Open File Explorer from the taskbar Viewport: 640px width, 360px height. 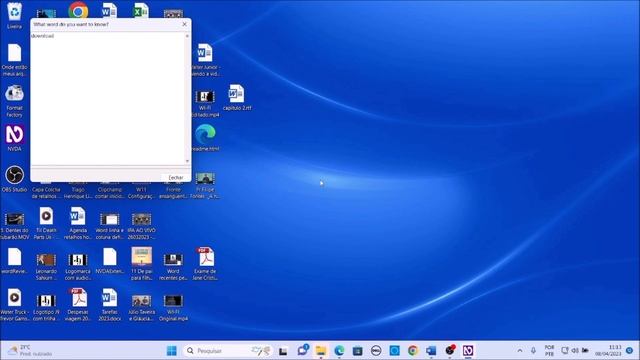tap(321, 351)
